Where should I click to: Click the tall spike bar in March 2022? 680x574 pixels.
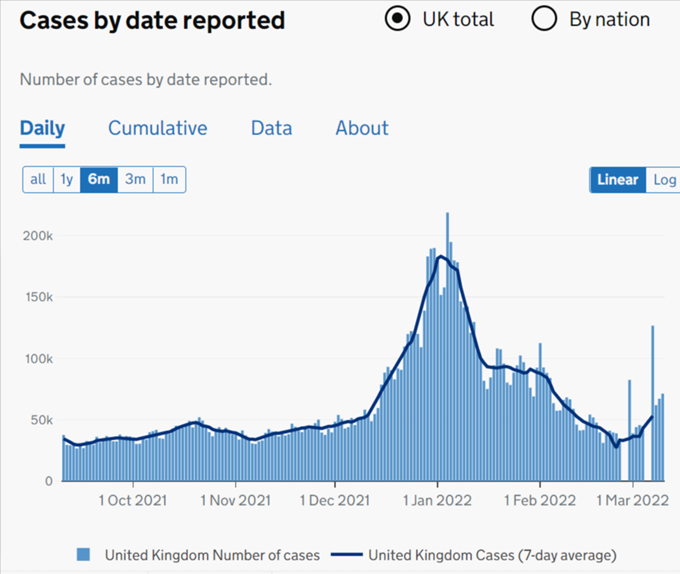653,400
